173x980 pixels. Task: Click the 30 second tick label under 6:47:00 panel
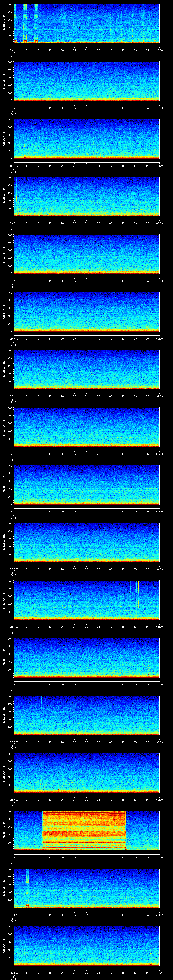point(87,223)
